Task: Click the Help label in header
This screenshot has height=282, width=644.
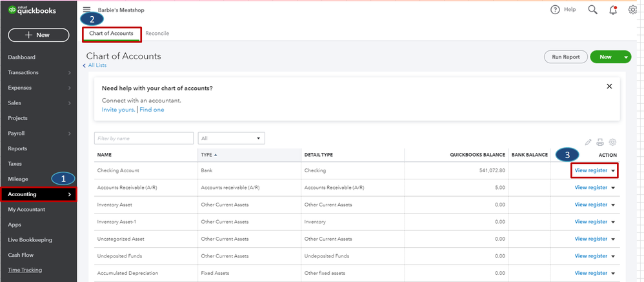Action: pos(570,10)
